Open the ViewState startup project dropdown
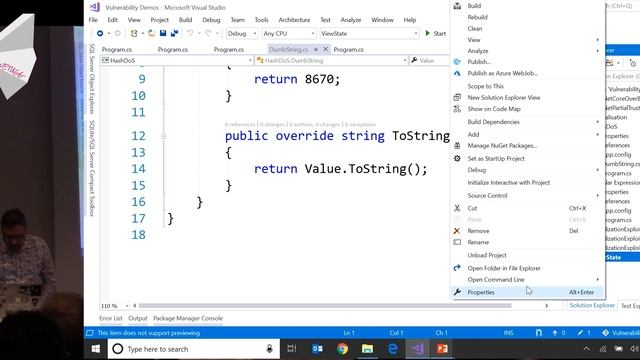 (369, 33)
